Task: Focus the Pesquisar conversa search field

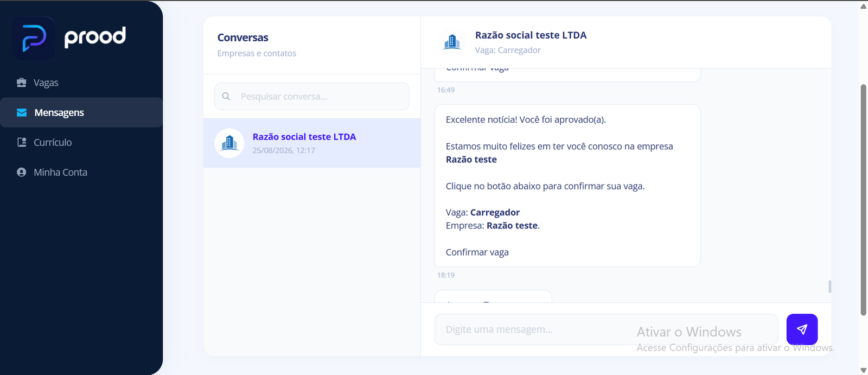Action: pos(312,96)
